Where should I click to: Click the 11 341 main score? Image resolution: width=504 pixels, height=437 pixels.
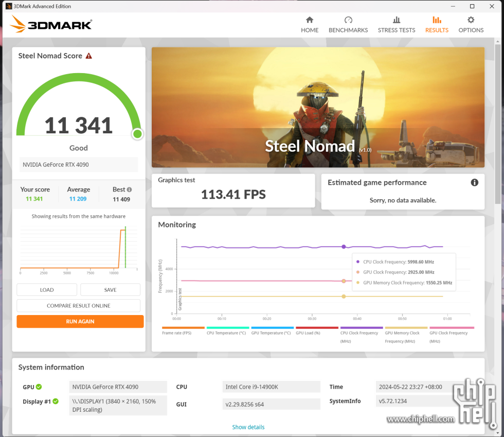click(x=78, y=126)
